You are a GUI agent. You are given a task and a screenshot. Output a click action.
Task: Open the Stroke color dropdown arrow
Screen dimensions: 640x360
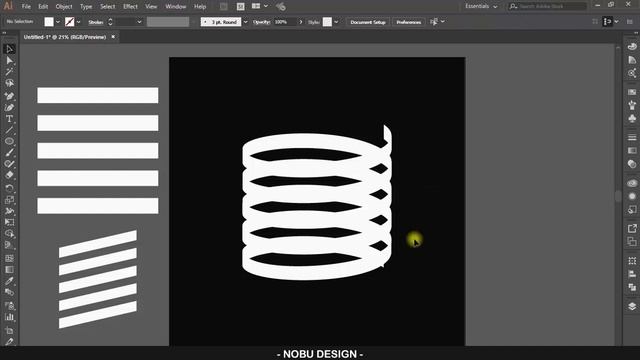78,22
